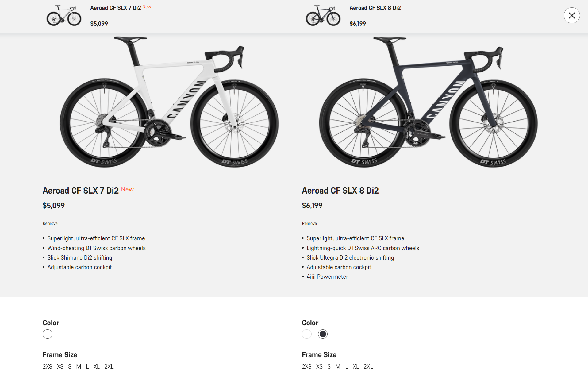Click the Aeroad CF SLX 7 thumbnail in header
The image size is (588, 379).
[64, 16]
